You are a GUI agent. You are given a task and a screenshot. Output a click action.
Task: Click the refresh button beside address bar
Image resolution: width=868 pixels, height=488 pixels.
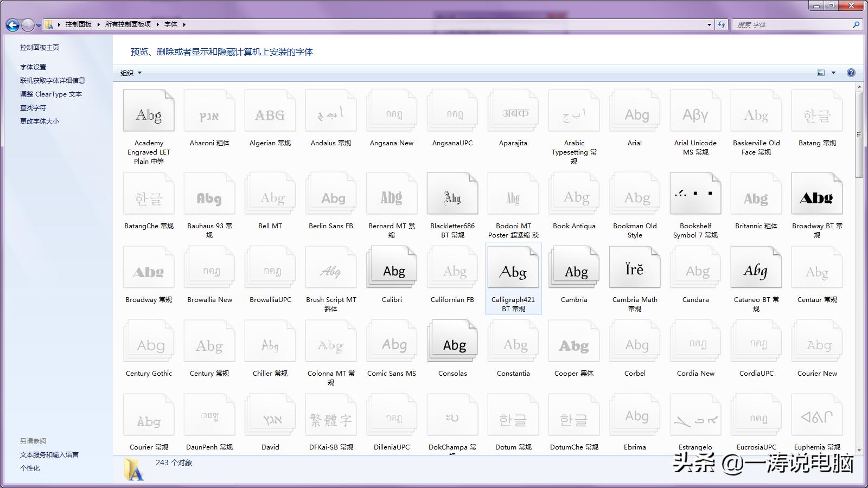point(721,24)
